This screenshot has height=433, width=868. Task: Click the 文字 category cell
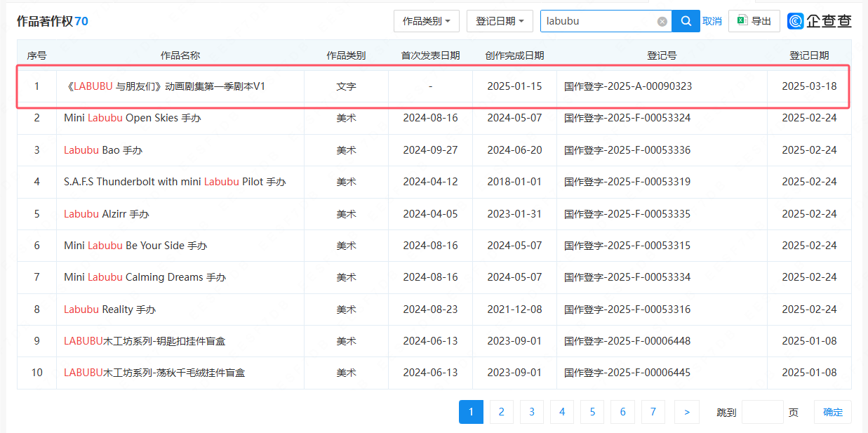(346, 86)
